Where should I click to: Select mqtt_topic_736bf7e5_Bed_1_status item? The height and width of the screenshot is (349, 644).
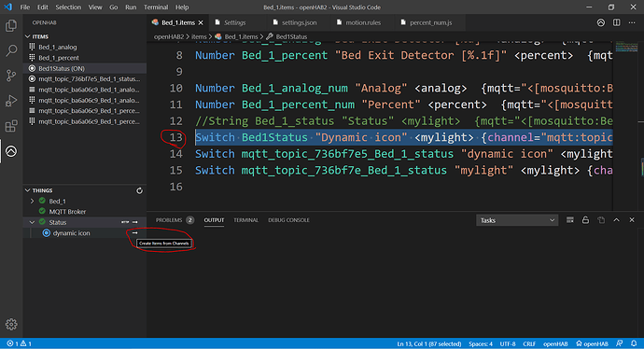coord(85,78)
